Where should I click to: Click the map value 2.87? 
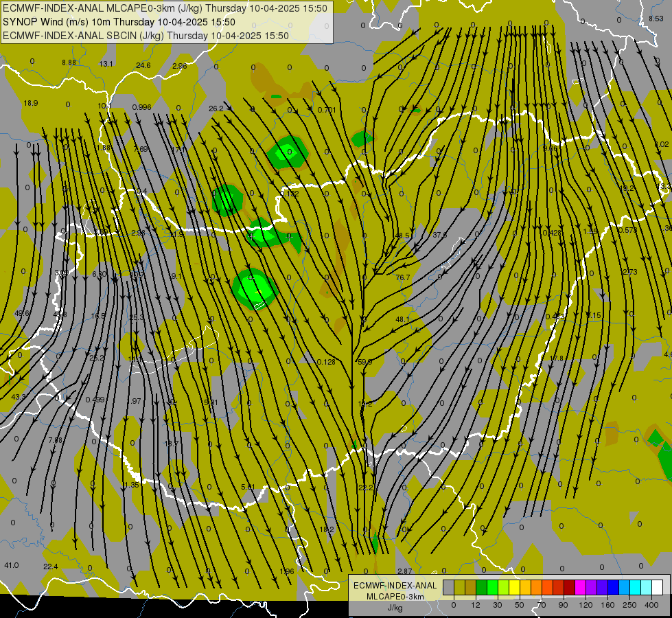click(x=405, y=571)
